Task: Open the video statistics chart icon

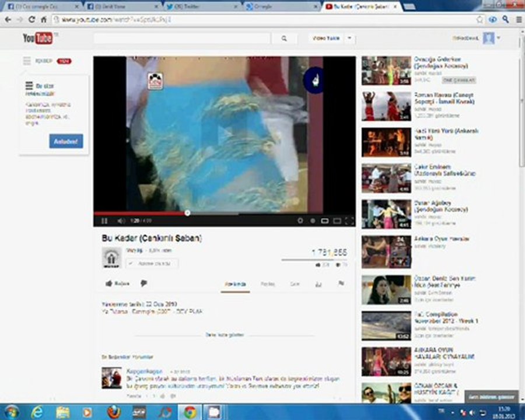Action: [x=318, y=284]
